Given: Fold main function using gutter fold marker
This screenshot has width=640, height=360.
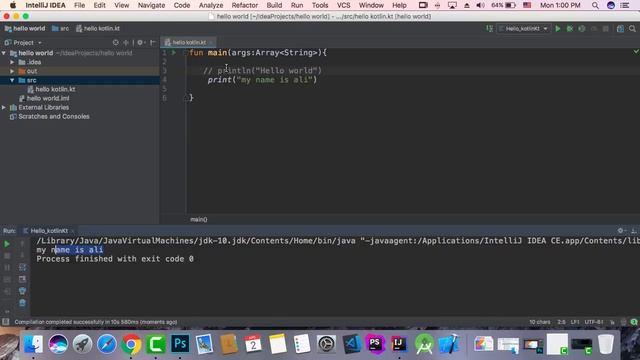Looking at the screenshot, I should (x=186, y=53).
